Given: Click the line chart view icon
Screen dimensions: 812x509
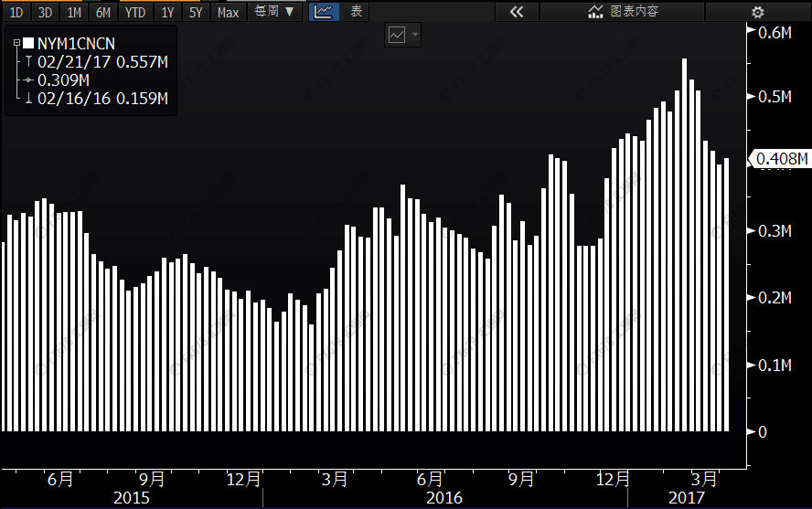Looking at the screenshot, I should pos(322,12).
